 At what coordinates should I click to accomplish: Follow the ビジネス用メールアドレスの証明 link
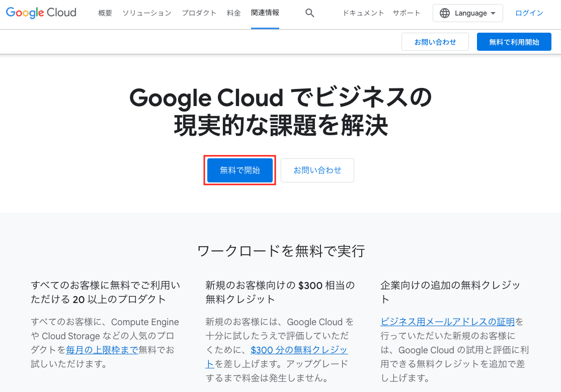(x=448, y=322)
